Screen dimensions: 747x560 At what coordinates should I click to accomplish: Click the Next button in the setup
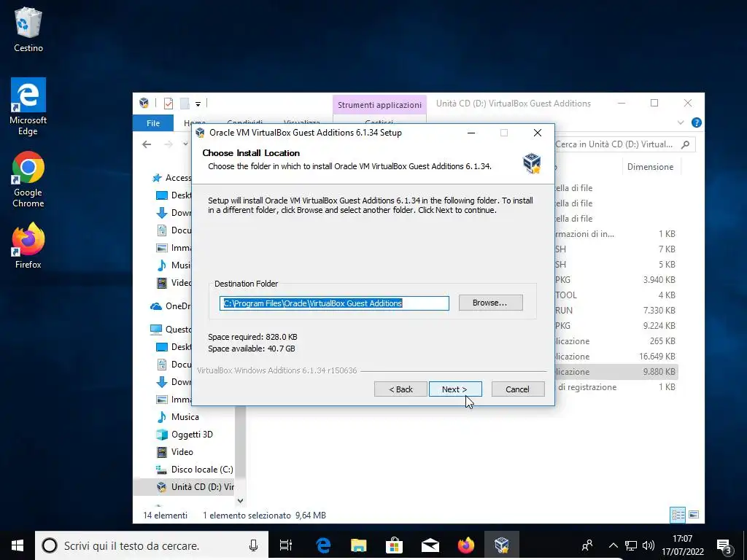coord(455,389)
